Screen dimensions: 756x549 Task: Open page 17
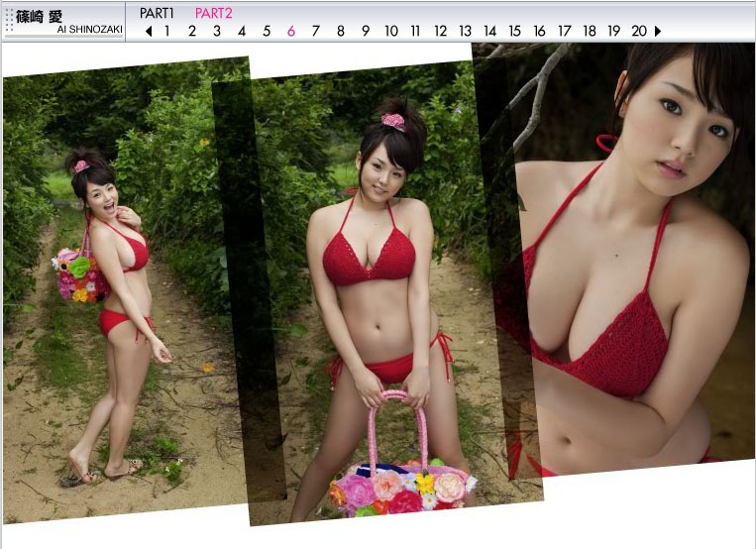tap(564, 32)
